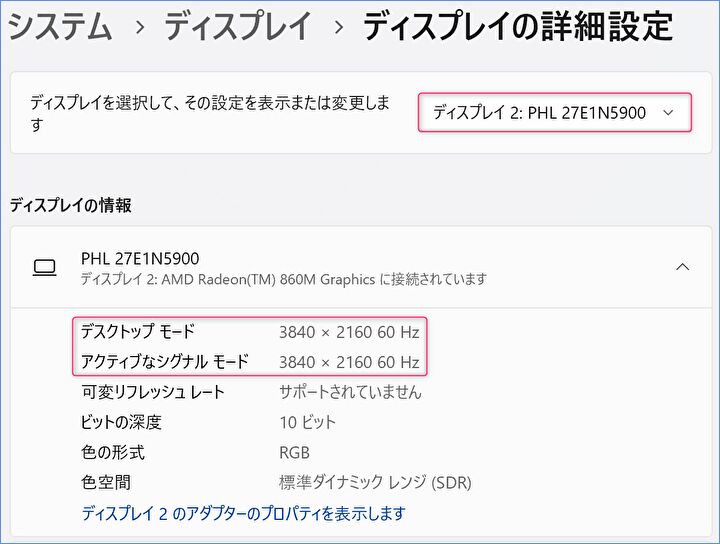The image size is (720, 544).
Task: Click the PHL 27E1N5900 header name
Action: click(140, 258)
